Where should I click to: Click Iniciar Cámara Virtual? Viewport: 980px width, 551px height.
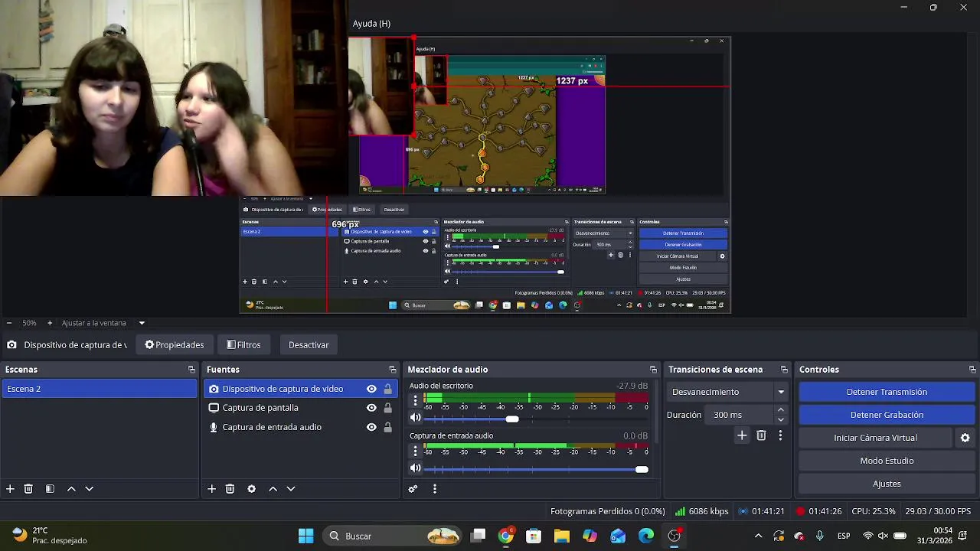pyautogui.click(x=875, y=438)
